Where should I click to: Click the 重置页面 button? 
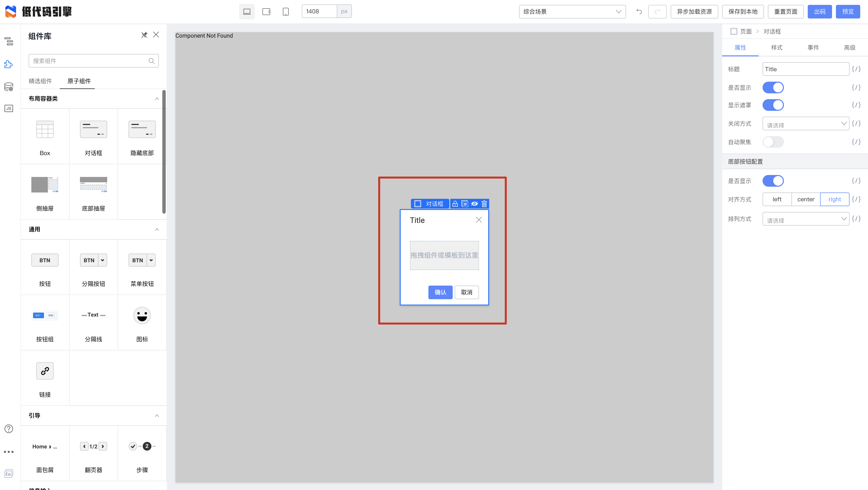pyautogui.click(x=785, y=11)
